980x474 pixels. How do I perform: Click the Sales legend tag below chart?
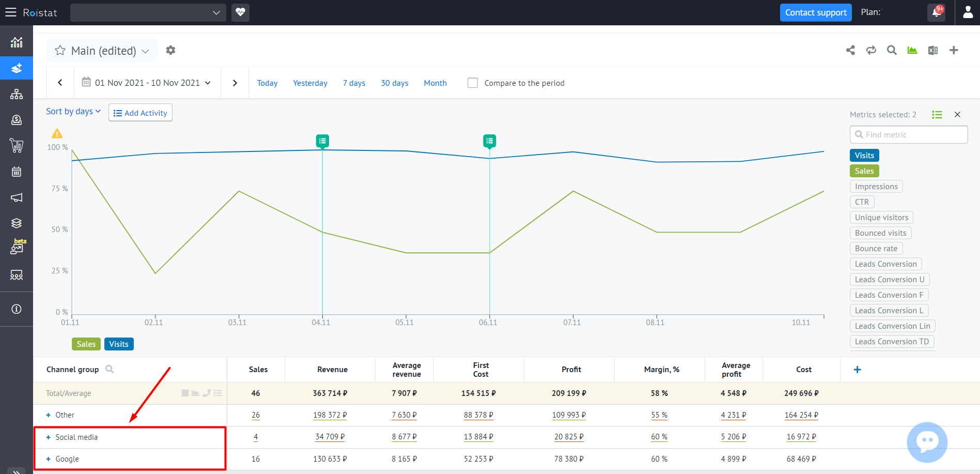86,344
